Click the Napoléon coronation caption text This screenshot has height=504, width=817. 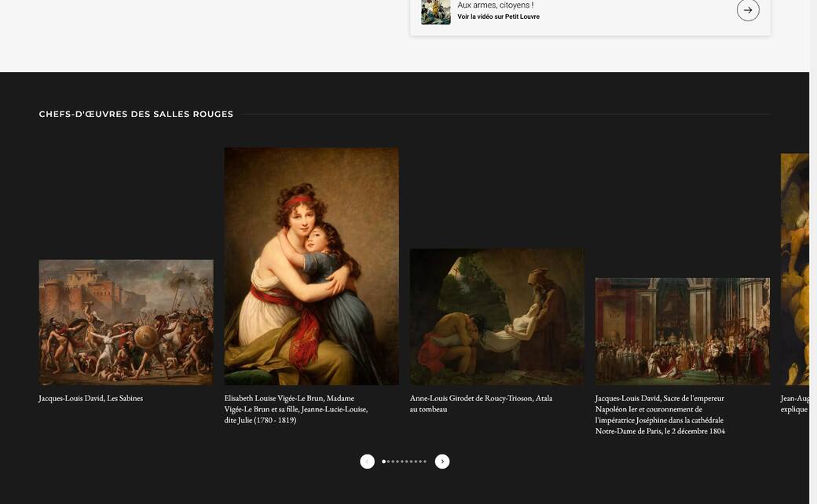click(x=658, y=414)
